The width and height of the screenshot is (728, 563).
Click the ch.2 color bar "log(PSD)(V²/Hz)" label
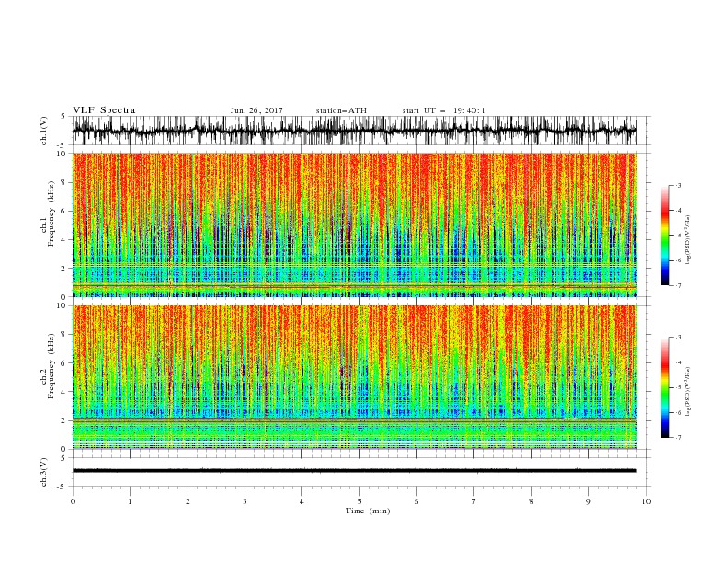[x=688, y=392]
